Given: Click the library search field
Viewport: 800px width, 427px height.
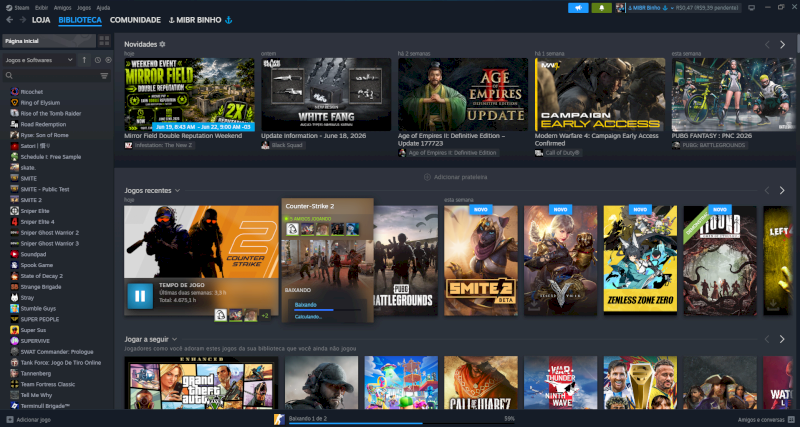Looking at the screenshot, I should [x=57, y=76].
